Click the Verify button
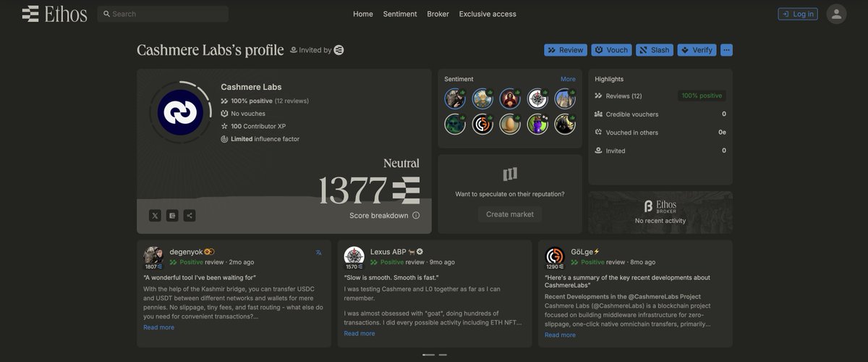 point(697,50)
